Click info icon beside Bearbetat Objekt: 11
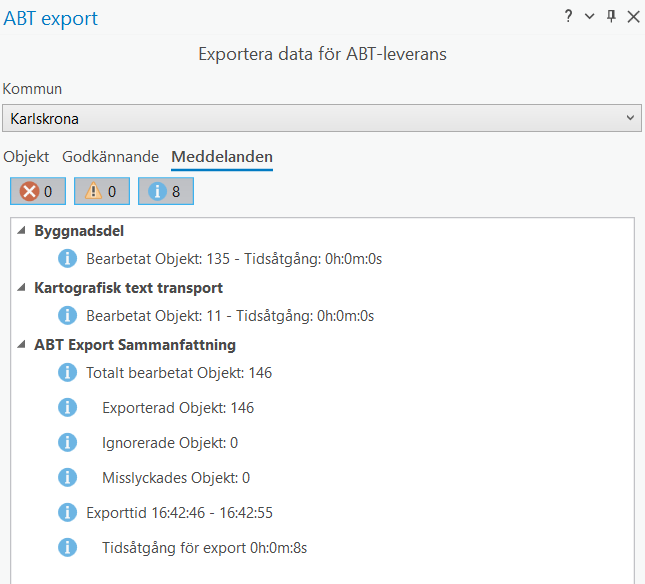 pos(68,316)
